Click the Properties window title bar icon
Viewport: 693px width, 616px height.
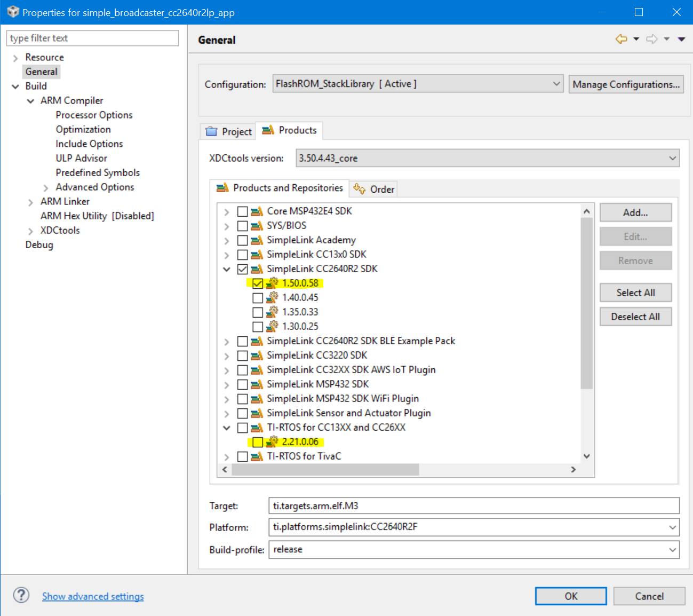13,12
